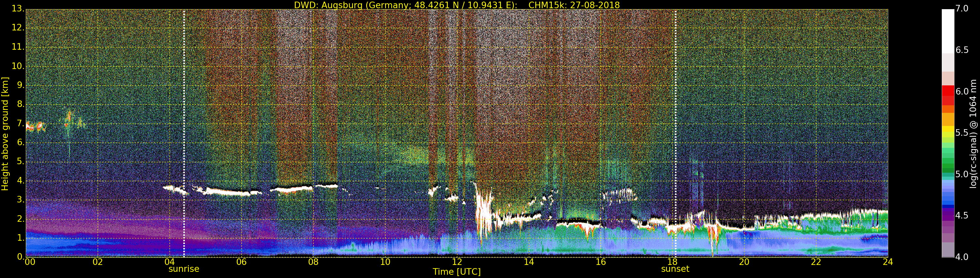Click the '6.' height tick label
This screenshot has height=278, width=980.
pos(21,142)
